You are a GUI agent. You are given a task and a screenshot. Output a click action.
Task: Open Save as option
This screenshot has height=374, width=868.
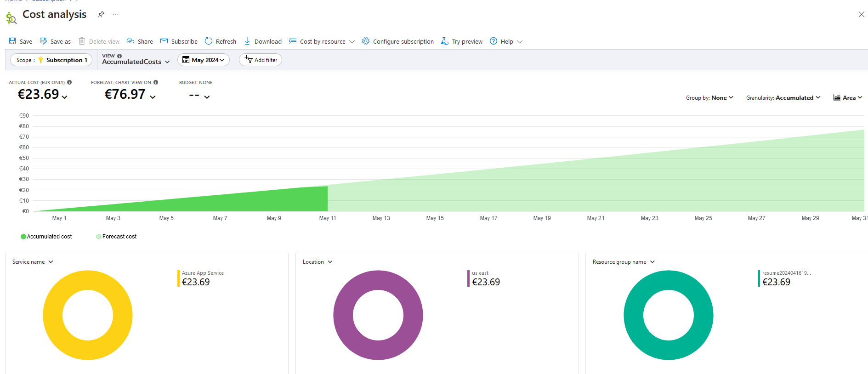coord(55,41)
